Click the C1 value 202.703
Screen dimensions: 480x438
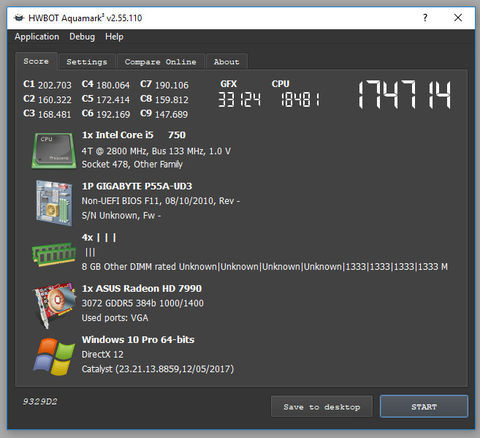point(55,85)
